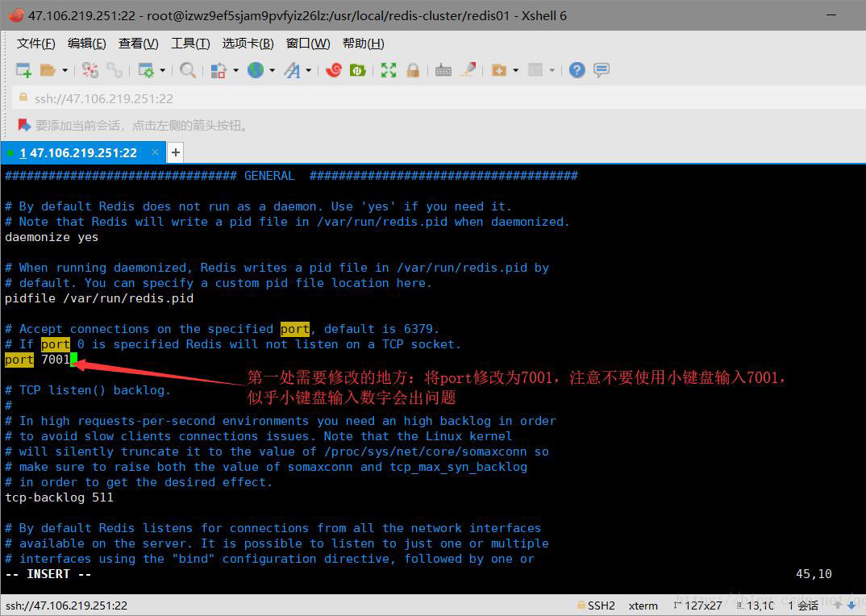Image resolution: width=866 pixels, height=616 pixels.
Task: Click the chat feedback bubble icon
Action: (x=602, y=70)
